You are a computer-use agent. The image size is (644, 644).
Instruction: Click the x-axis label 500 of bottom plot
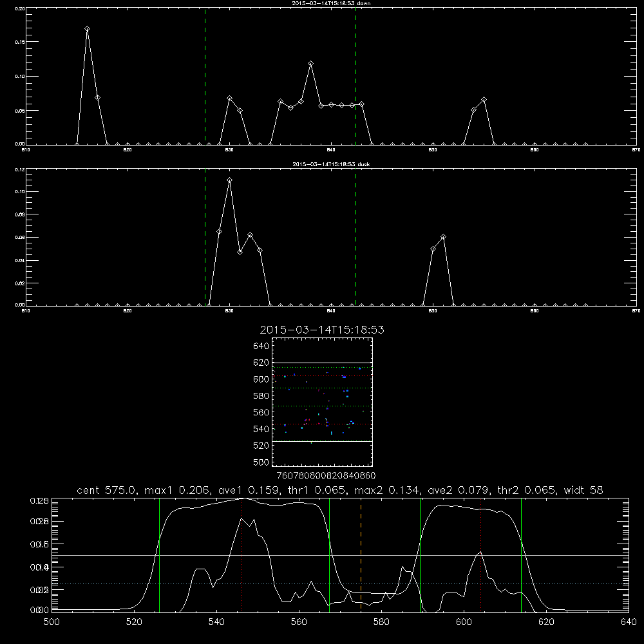(52, 622)
